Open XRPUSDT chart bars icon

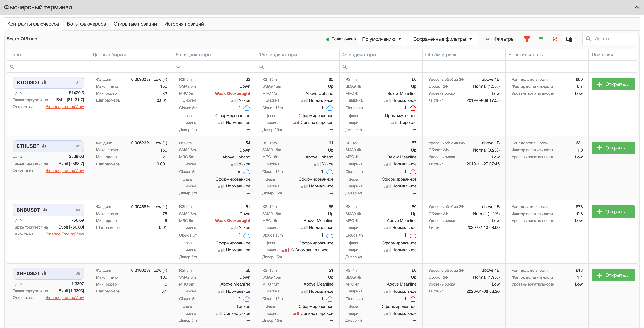(x=44, y=273)
